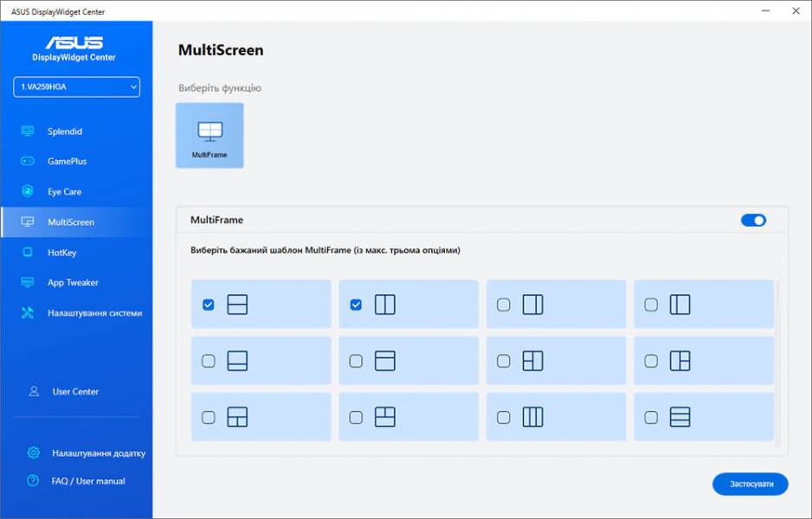Click the wide-left narrow-right column layout icon

(532, 304)
